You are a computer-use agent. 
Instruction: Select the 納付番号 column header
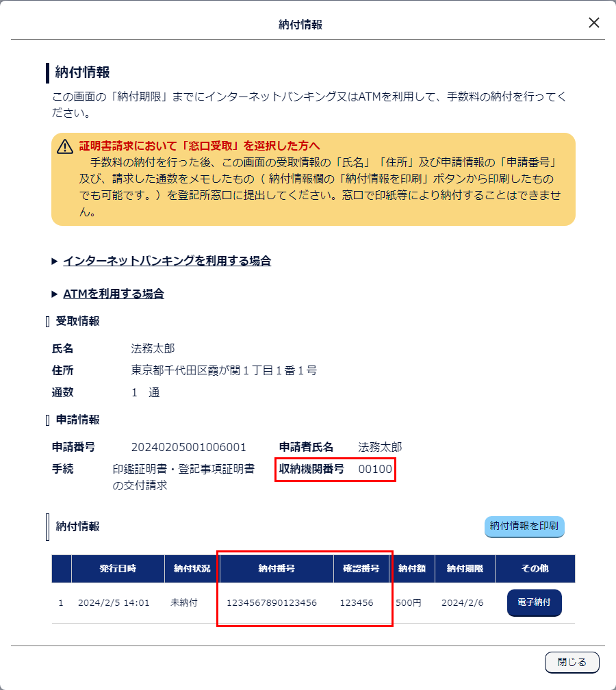pos(277,569)
